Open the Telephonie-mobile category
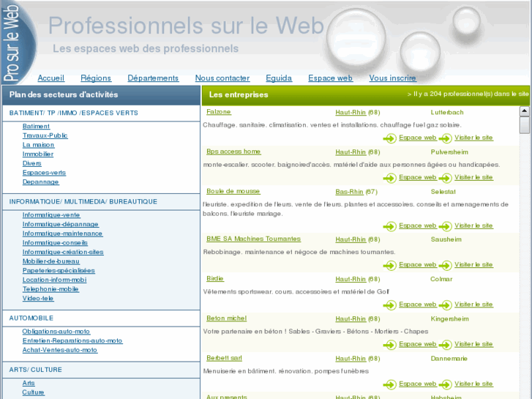This screenshot has width=532, height=399. [x=50, y=289]
